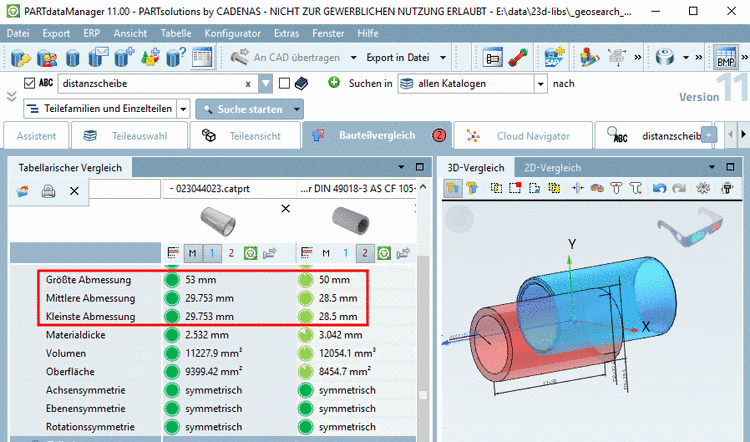The image size is (750, 442).
Task: Open Tabellarischer Vergleich panel menu arrow
Action: 401,167
